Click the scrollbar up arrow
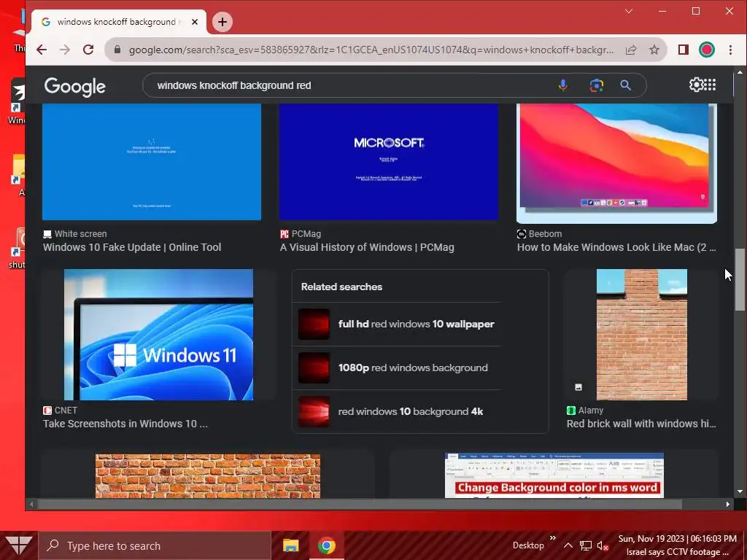Image resolution: width=747 pixels, height=560 pixels. 740,72
